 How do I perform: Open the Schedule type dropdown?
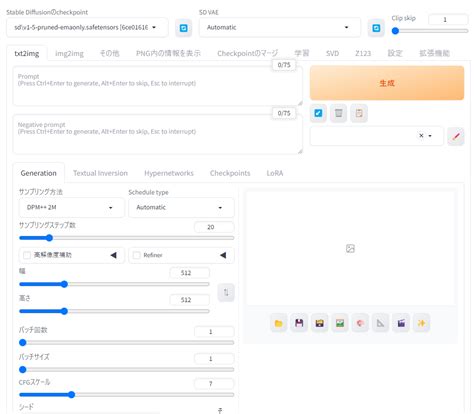tap(181, 207)
